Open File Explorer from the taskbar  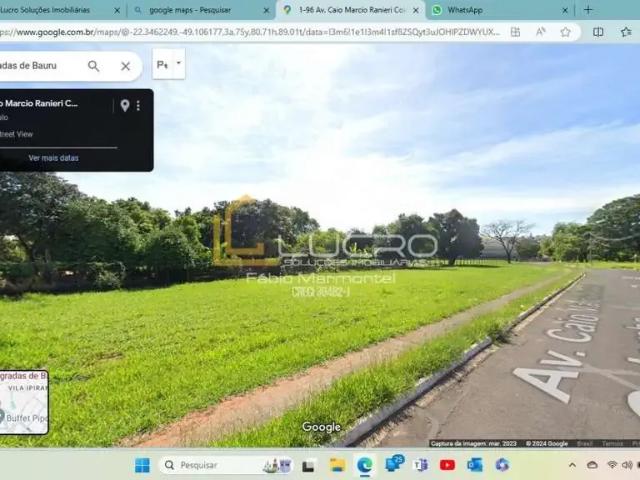pyautogui.click(x=337, y=465)
